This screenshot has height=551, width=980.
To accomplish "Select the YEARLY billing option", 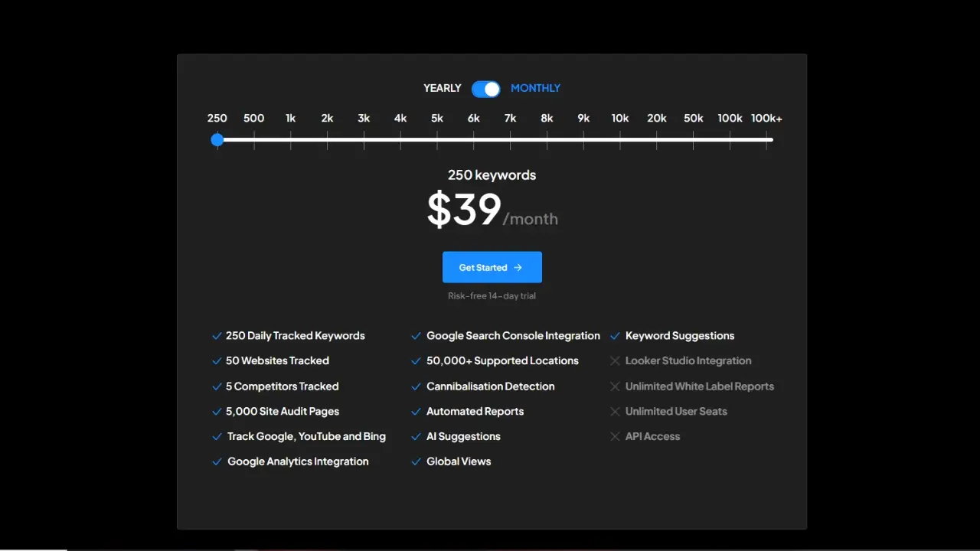I will click(x=442, y=88).
